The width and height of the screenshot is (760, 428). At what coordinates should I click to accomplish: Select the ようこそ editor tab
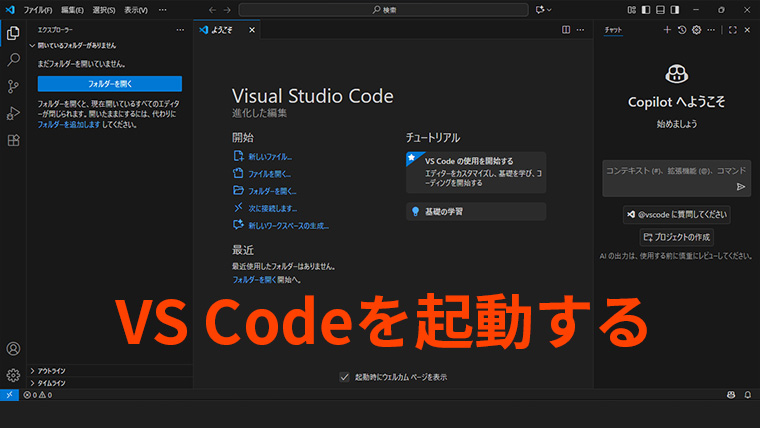coord(223,30)
